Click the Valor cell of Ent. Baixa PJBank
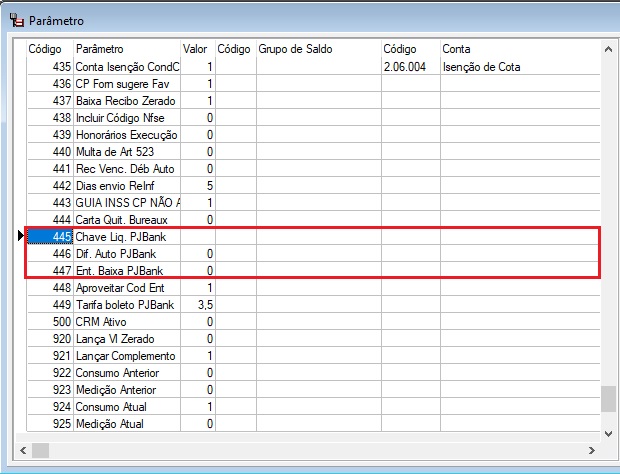This screenshot has width=620, height=474. coord(198,270)
